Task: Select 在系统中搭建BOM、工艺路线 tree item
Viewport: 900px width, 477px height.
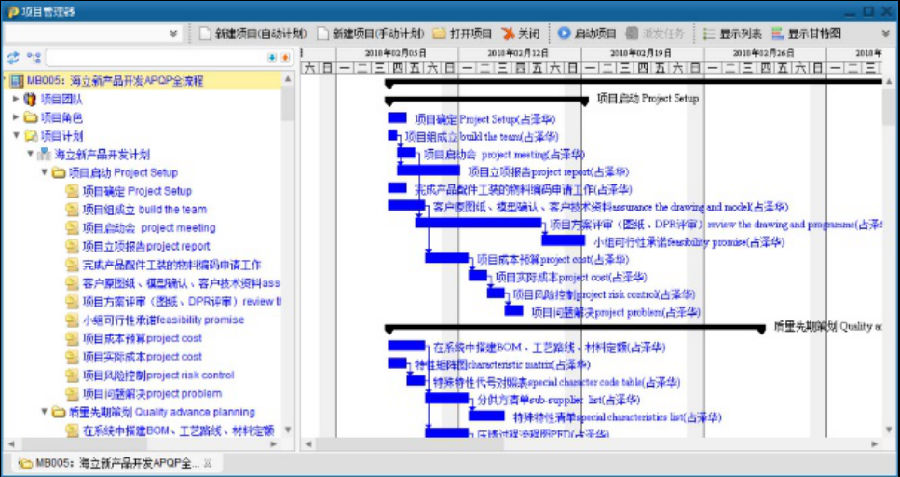Action: coord(179,430)
